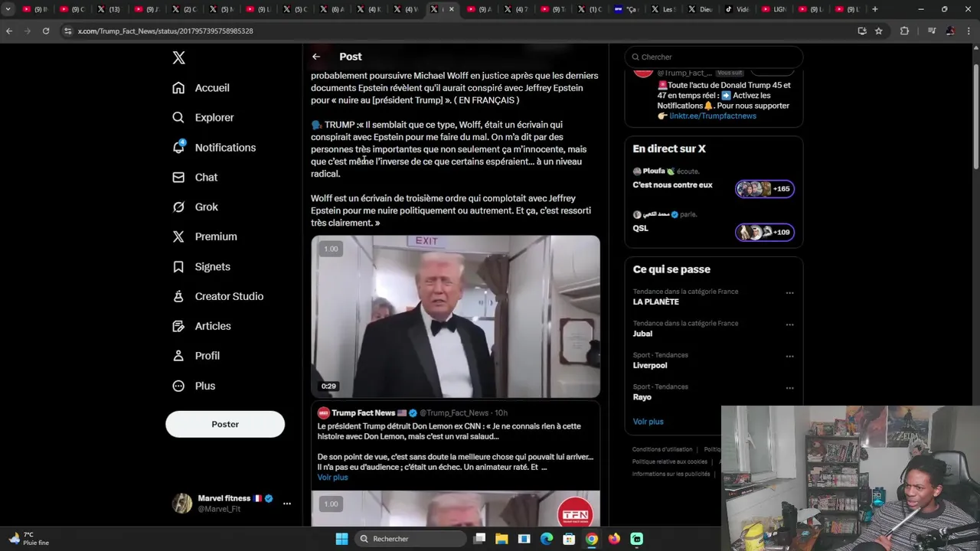Open a new tab with the plus button
Screen dimensions: 980x551
tap(875, 9)
